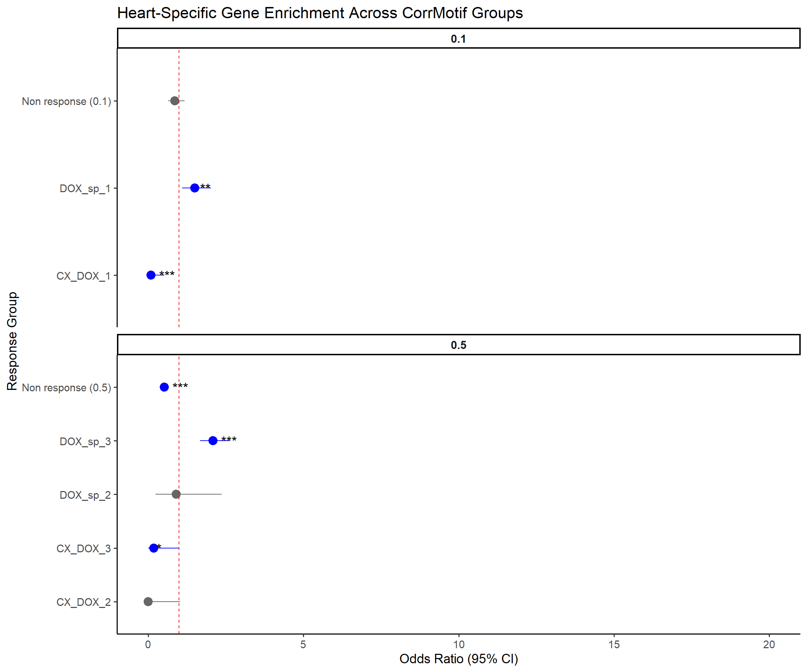
Task: Click the x-axis tick label 5
Action: pos(303,644)
